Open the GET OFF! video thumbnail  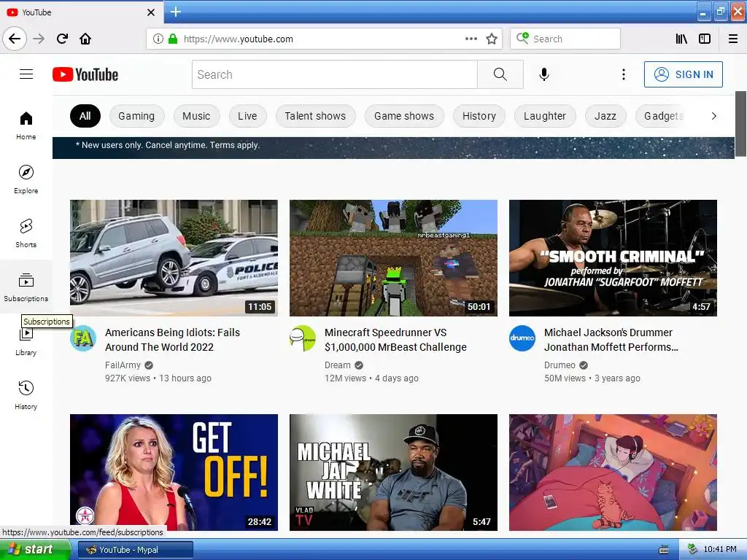[x=174, y=472]
